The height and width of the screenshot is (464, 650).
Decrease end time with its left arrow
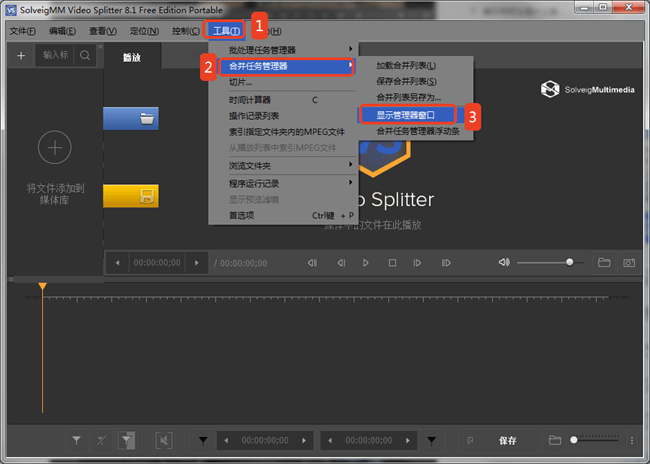pyautogui.click(x=330, y=440)
